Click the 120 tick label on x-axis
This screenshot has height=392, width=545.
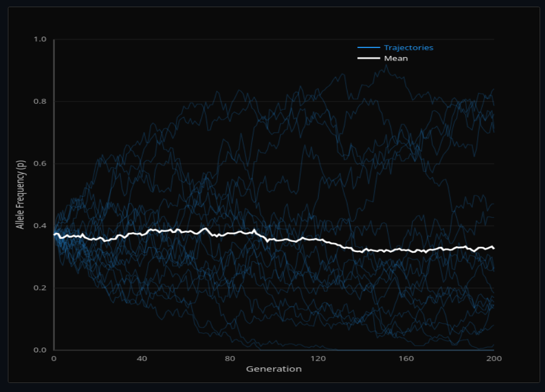pyautogui.click(x=318, y=358)
